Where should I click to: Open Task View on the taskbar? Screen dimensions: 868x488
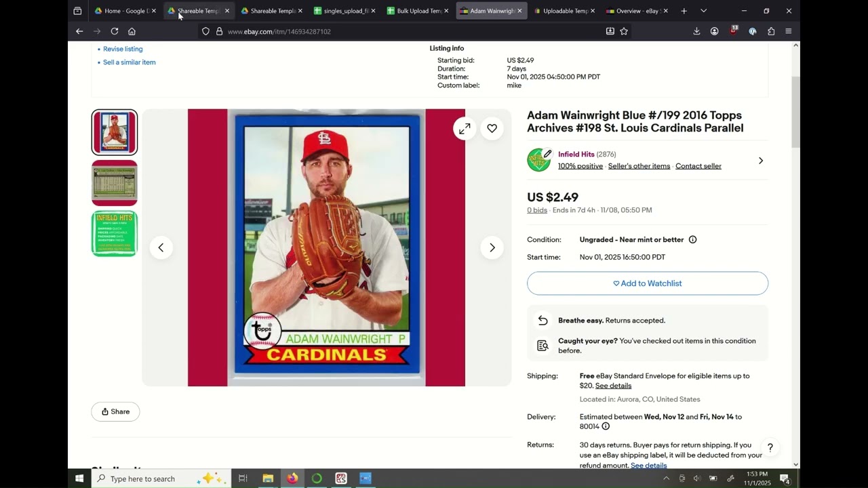point(243,479)
